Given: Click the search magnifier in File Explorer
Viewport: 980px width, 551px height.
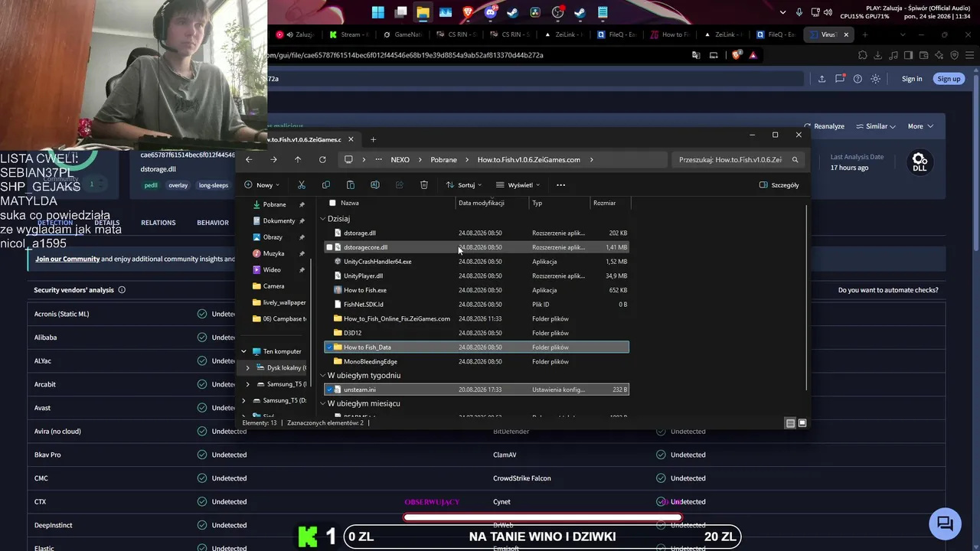Looking at the screenshot, I should tap(795, 160).
